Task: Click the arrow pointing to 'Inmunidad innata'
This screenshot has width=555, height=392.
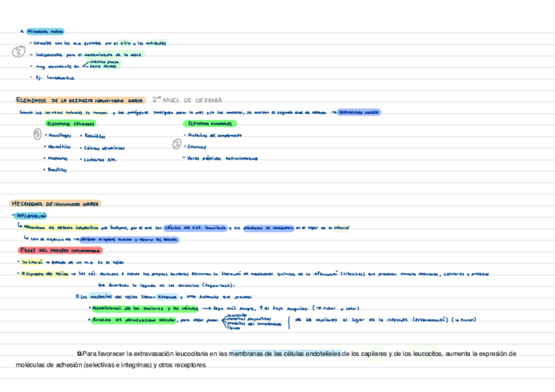Action: (x=334, y=112)
